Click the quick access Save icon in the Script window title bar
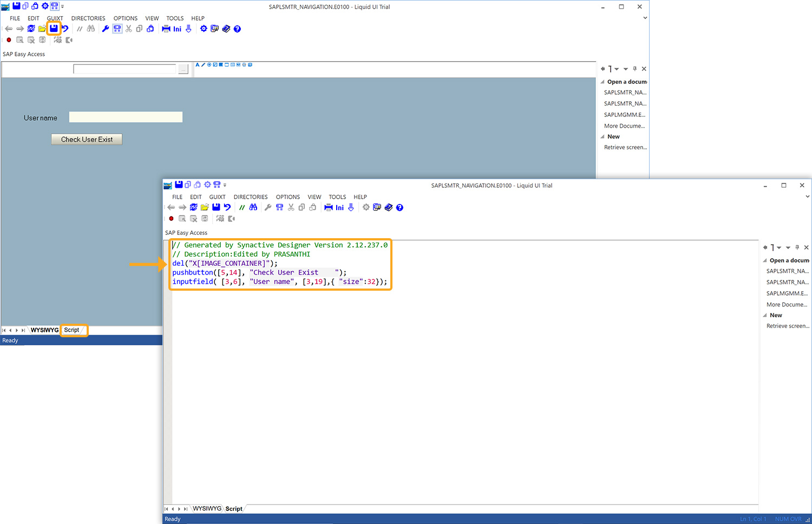The image size is (812, 524). point(179,185)
